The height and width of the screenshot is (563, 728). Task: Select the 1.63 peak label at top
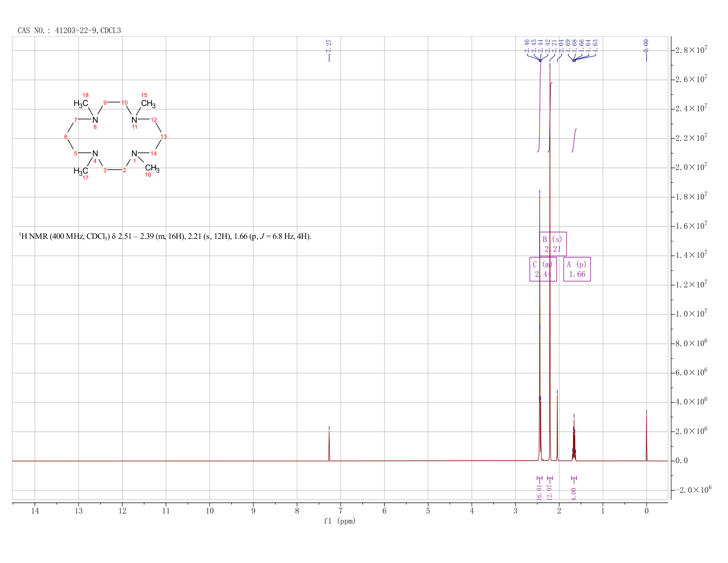click(x=595, y=45)
